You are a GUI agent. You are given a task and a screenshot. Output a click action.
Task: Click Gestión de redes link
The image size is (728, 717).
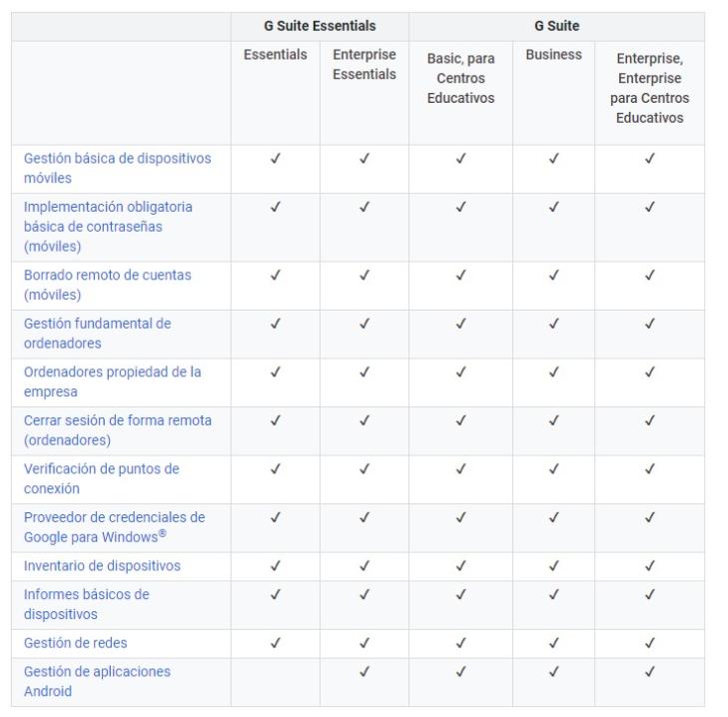[x=75, y=643]
